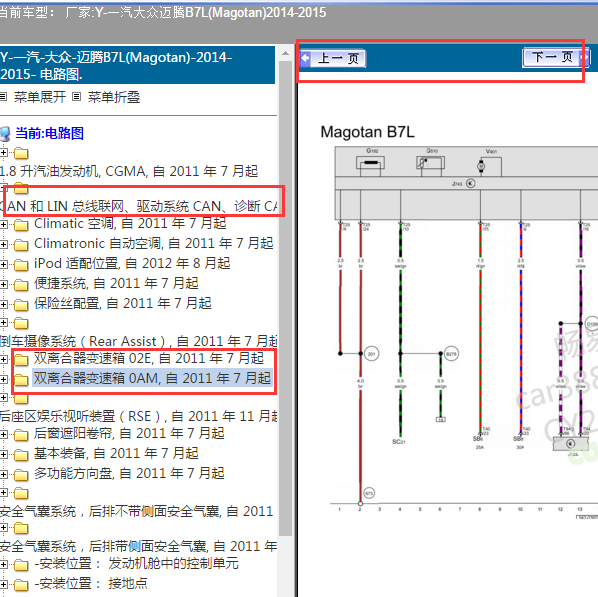Open 后座区娱乐视听装置 (RSE) entry
This screenshot has width=598, height=597.
tap(138, 416)
